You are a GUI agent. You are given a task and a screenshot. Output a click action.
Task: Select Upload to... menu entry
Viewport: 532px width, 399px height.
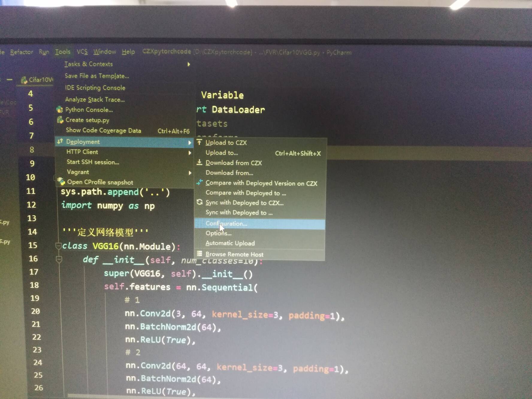222,152
